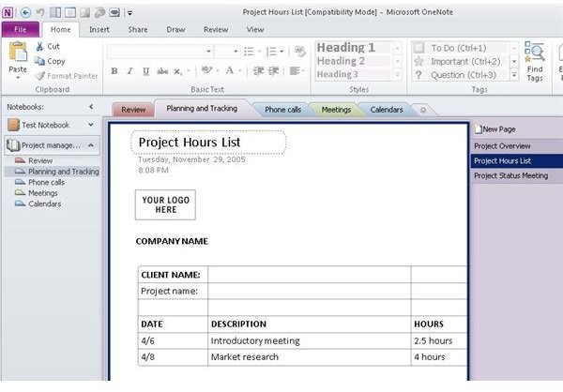Viewport: 563px width, 392px height.
Task: Open the Calendars section tab
Action: click(x=387, y=110)
